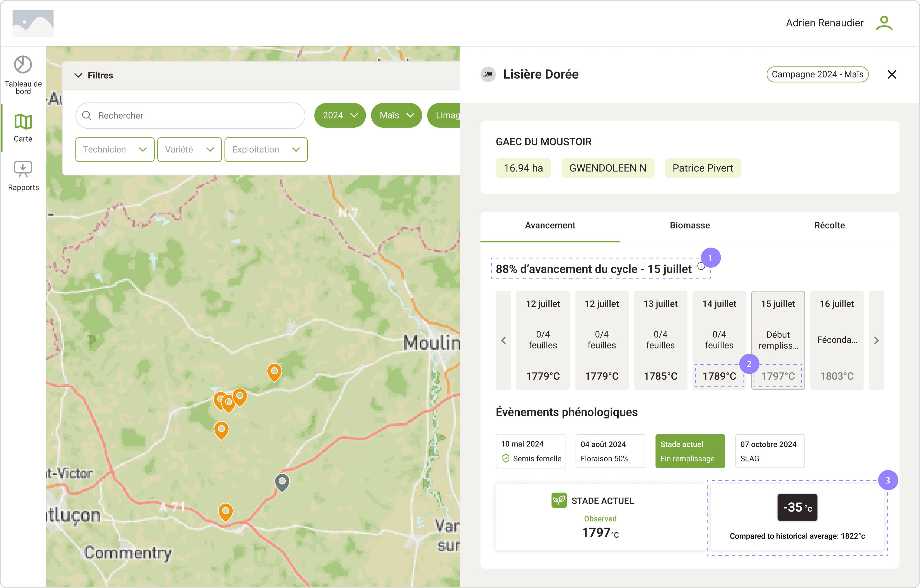Viewport: 920px width, 588px height.
Task: Click the Carte map icon
Action: tap(23, 122)
